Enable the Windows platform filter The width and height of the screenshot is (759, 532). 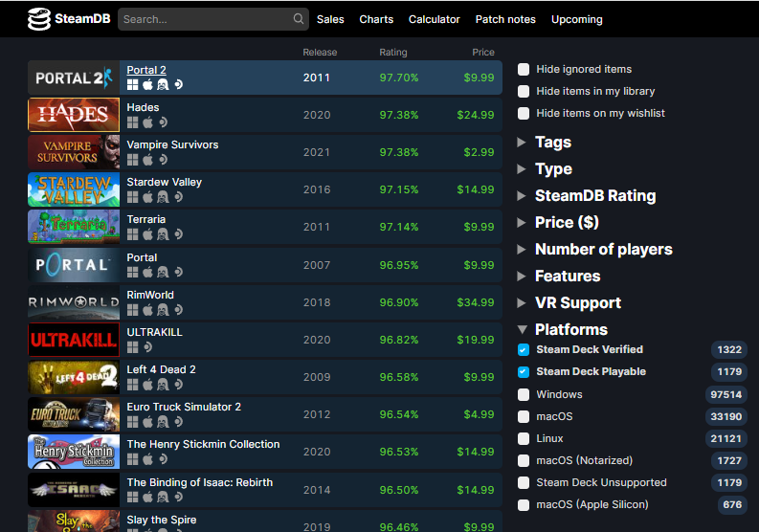[524, 394]
